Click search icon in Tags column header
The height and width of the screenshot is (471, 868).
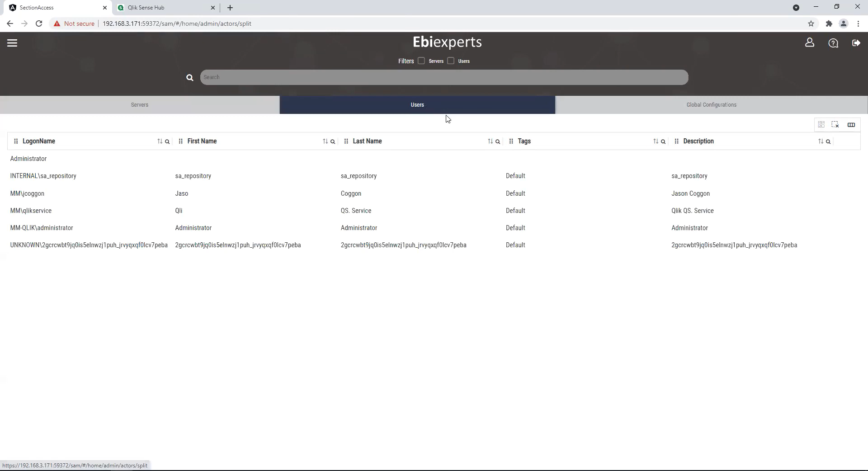[663, 141]
